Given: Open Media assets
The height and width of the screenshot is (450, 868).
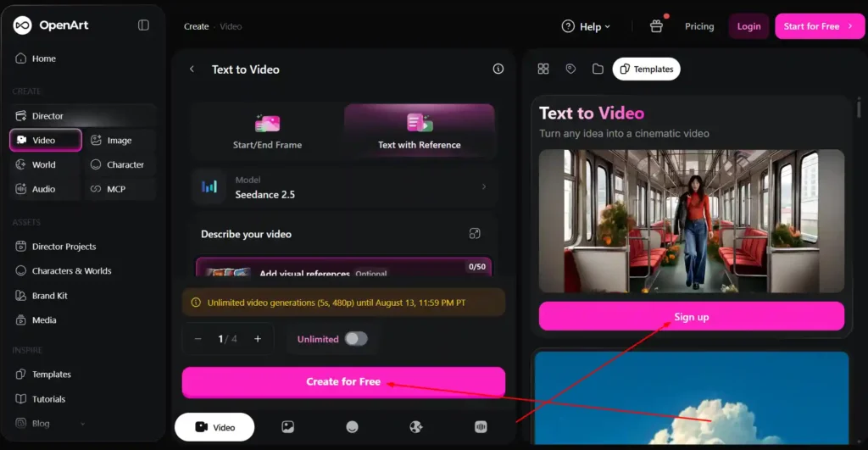Looking at the screenshot, I should [36, 320].
